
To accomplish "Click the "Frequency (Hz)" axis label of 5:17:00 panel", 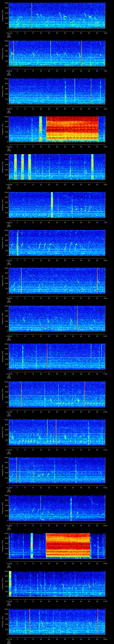I will point(3,622).
